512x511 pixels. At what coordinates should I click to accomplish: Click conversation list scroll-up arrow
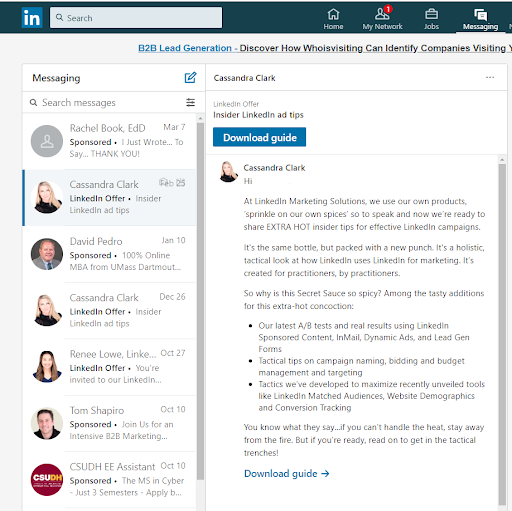(200, 118)
